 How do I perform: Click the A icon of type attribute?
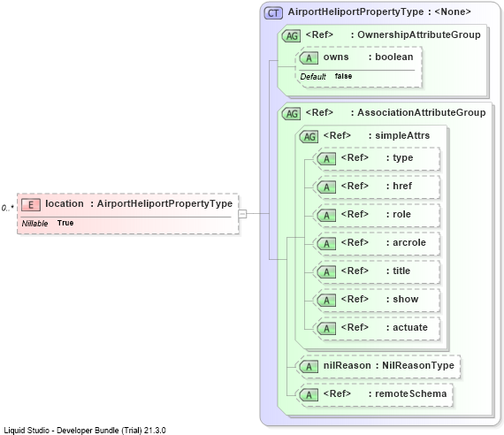(x=326, y=159)
